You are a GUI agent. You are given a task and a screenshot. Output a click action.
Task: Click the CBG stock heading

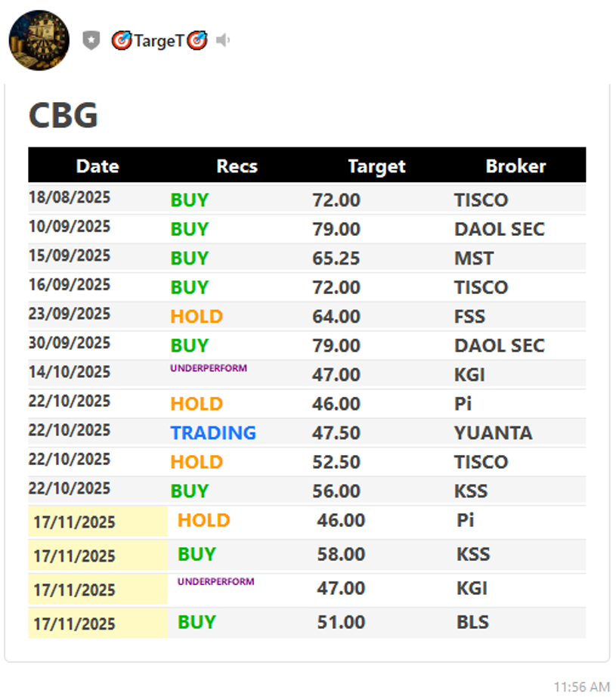coord(63,116)
